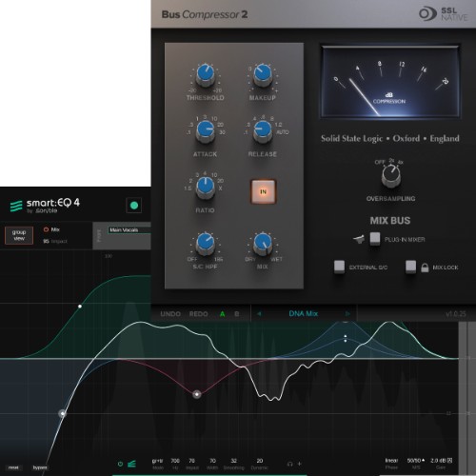Open group view in smart:EQ

(x=19, y=235)
